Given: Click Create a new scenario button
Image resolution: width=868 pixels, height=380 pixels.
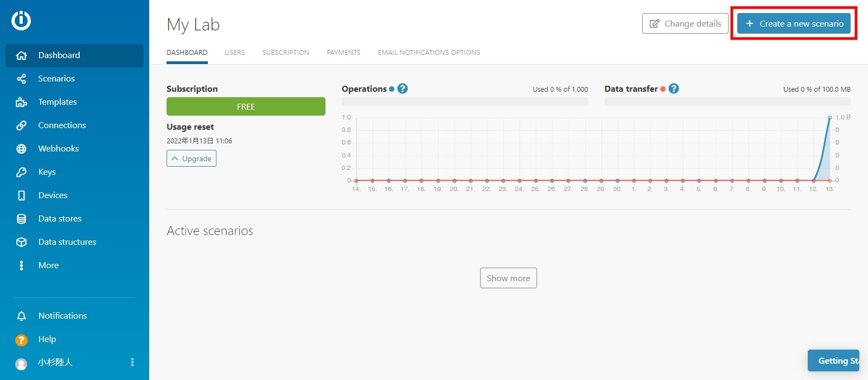Looking at the screenshot, I should 794,23.
